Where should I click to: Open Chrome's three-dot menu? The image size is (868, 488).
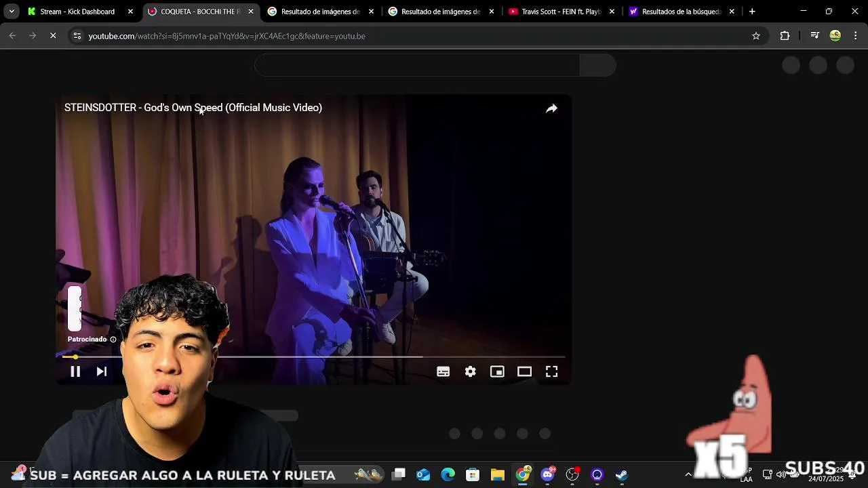tap(856, 36)
